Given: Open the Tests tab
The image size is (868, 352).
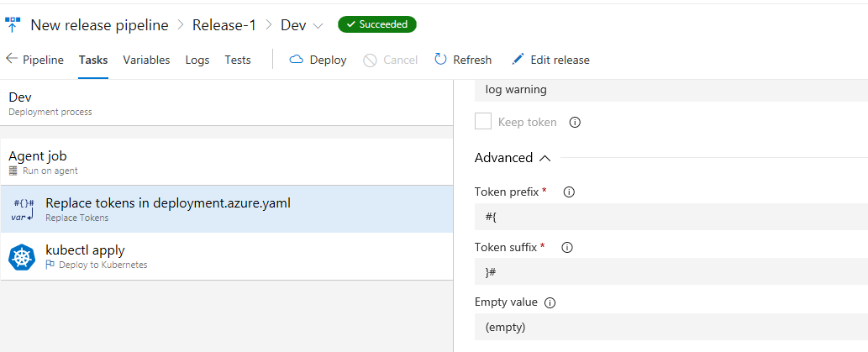Looking at the screenshot, I should (x=238, y=60).
